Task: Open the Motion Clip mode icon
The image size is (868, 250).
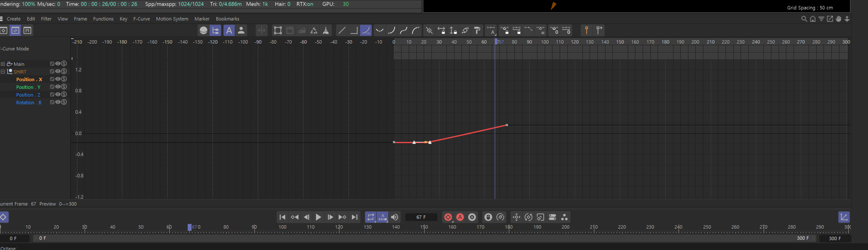Action: pos(27,30)
